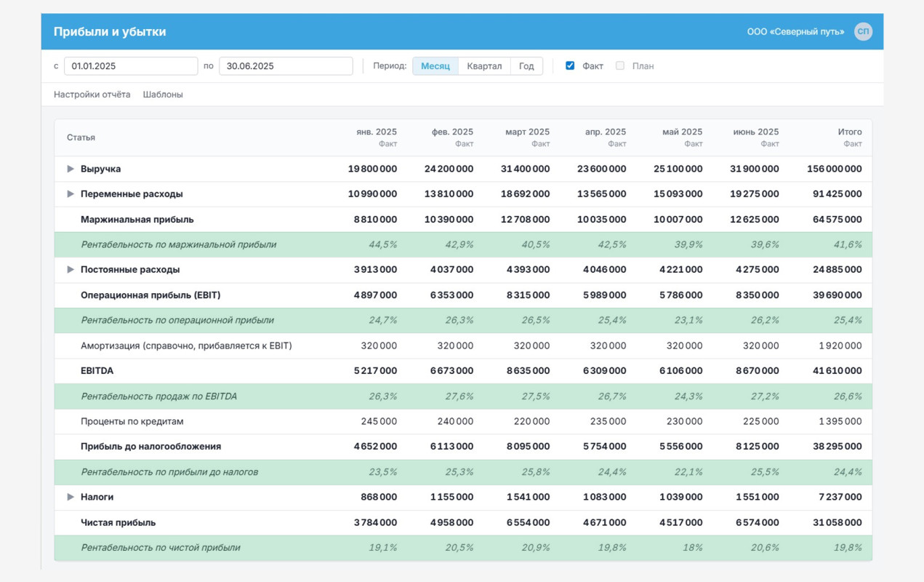Expand the Выручка row

point(71,169)
